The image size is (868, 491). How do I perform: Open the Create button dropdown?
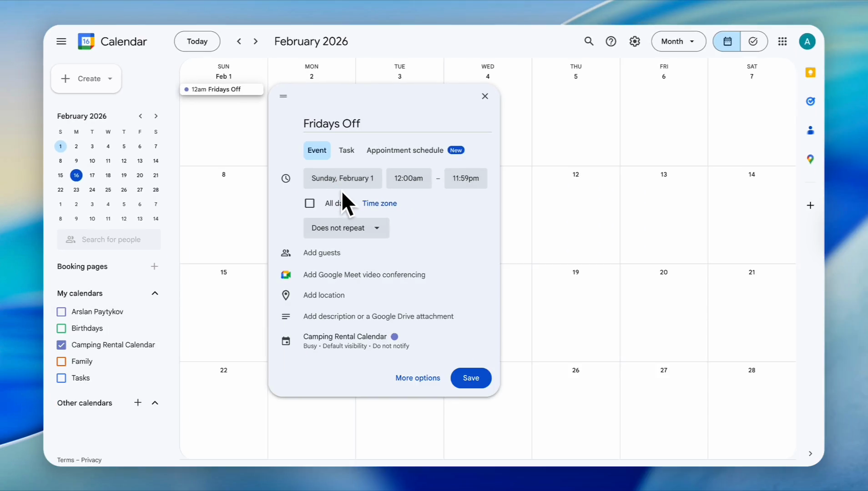point(110,79)
